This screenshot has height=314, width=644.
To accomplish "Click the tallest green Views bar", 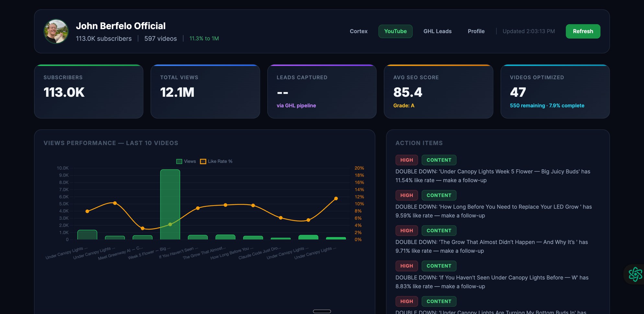I will [x=170, y=205].
